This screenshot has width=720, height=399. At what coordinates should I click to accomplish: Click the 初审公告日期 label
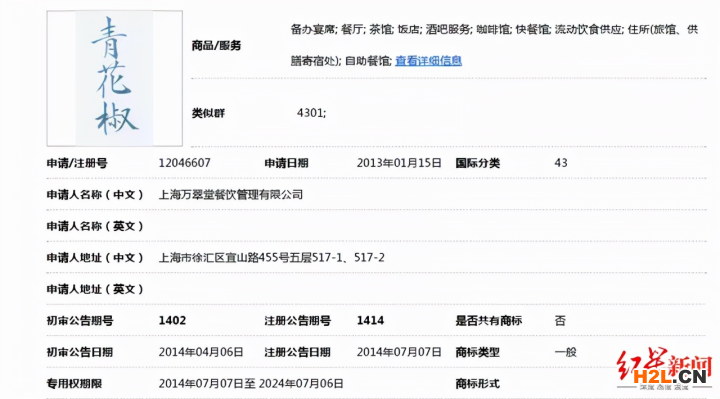(x=80, y=352)
